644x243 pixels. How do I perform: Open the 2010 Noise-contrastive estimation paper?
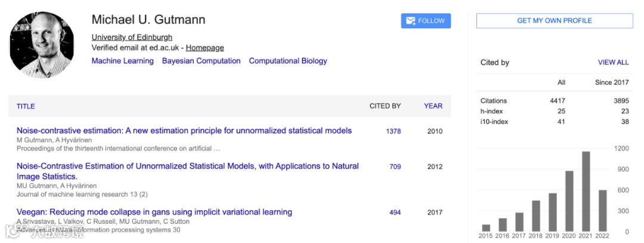(x=184, y=131)
